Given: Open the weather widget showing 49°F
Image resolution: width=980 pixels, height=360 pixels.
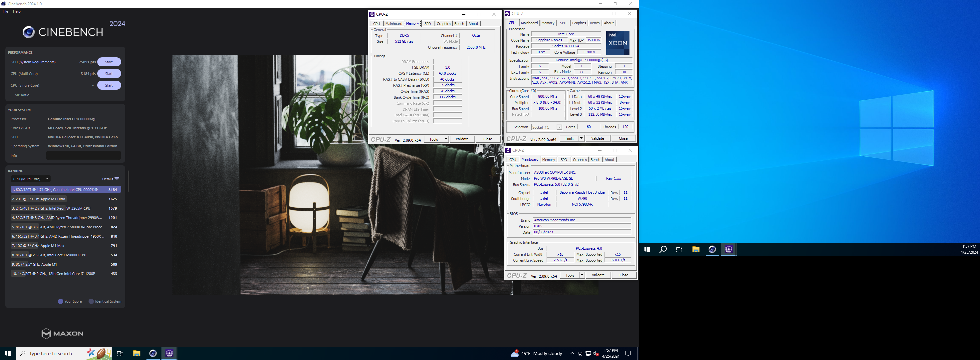Looking at the screenshot, I should 536,354.
